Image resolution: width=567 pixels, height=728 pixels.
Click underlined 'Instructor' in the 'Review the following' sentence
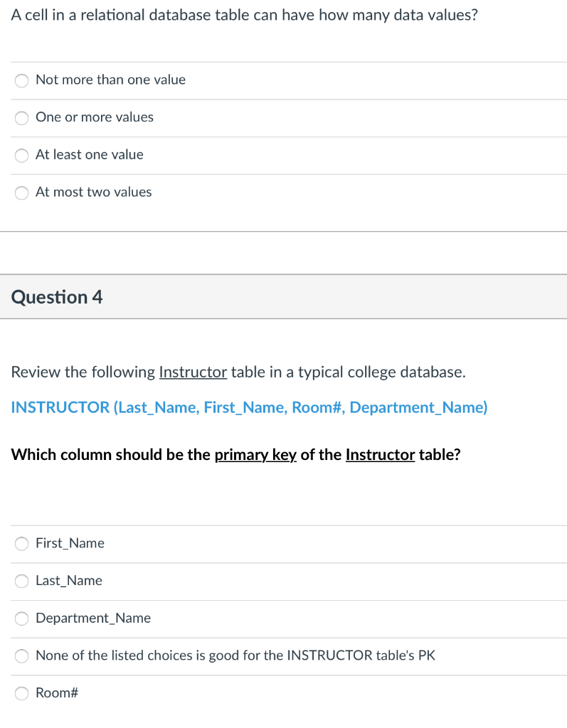[x=193, y=372]
